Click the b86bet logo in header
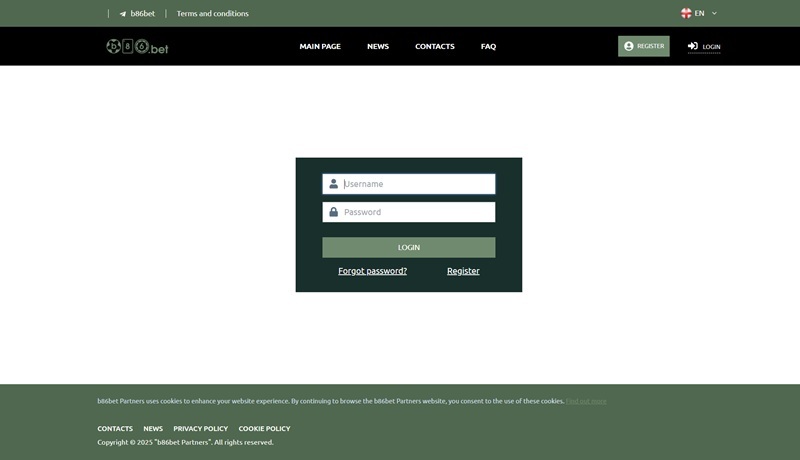 tap(137, 46)
